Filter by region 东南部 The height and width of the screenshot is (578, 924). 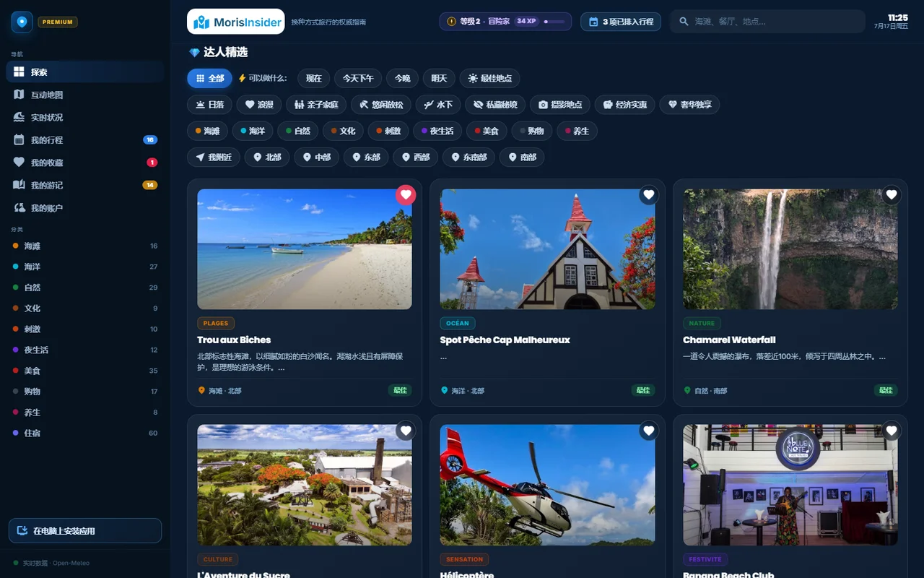tap(468, 157)
